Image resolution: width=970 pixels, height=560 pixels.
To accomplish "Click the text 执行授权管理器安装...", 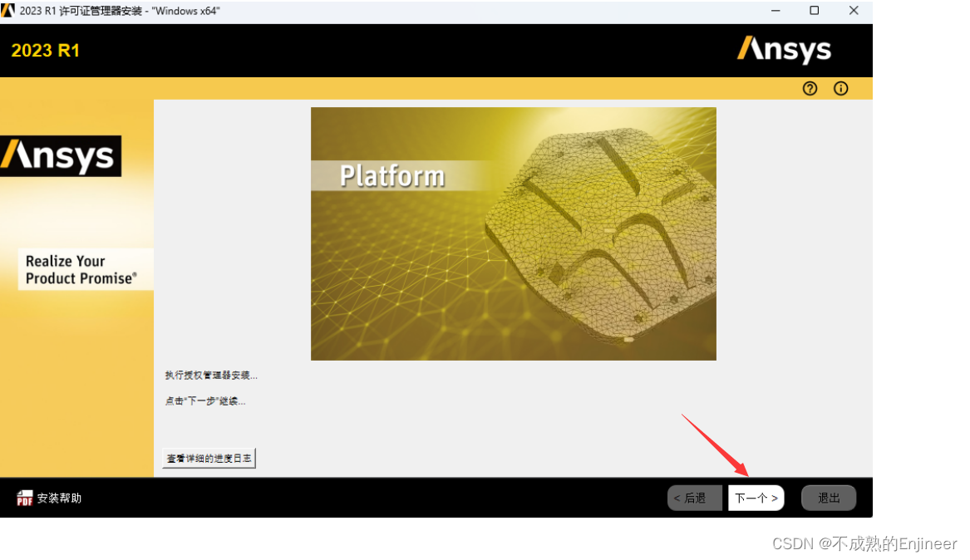I will click(211, 376).
